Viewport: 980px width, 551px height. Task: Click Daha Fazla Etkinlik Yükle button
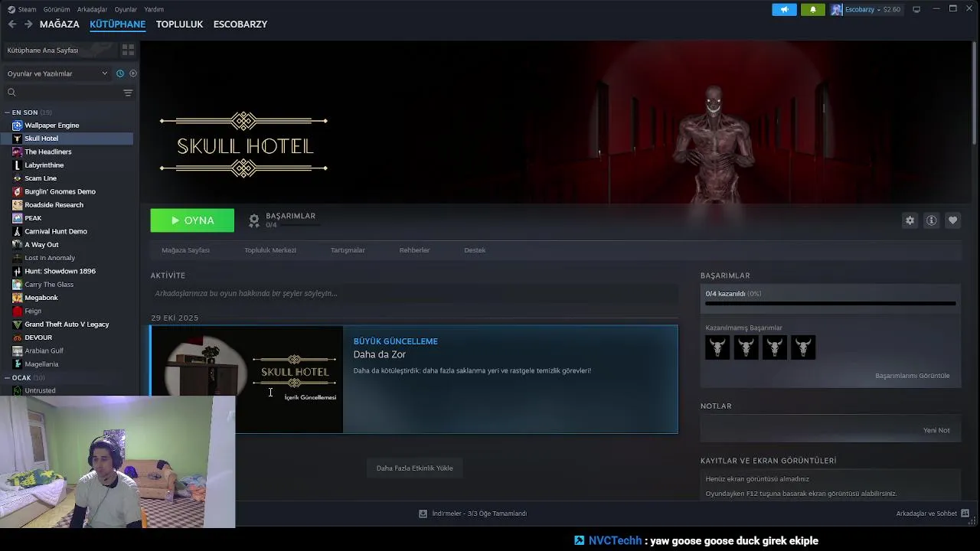414,468
